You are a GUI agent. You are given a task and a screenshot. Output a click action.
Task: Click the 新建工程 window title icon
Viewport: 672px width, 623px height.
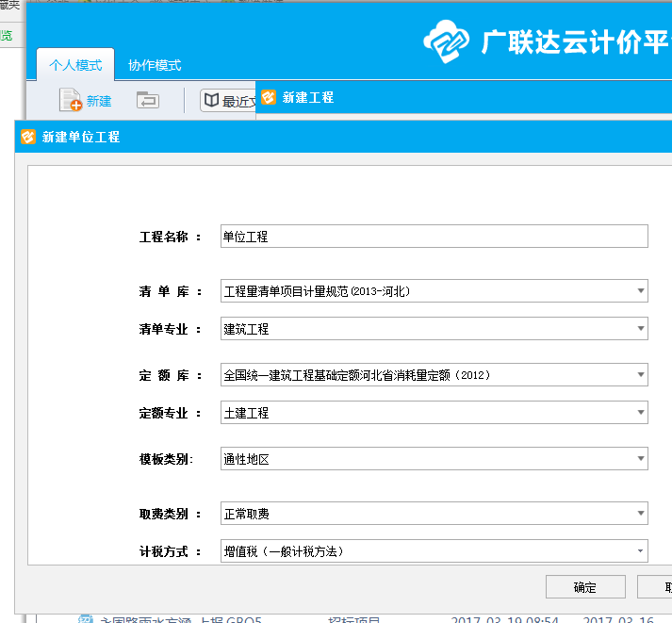tap(269, 97)
